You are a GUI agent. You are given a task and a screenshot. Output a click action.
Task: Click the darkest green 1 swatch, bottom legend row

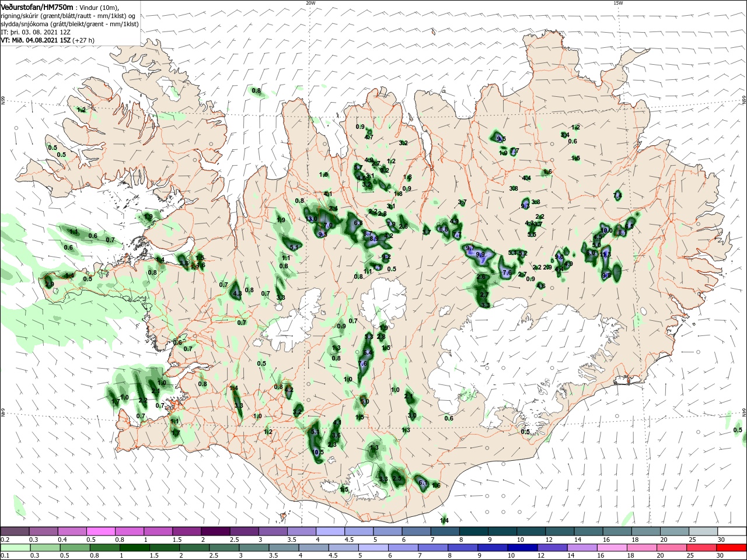134,548
